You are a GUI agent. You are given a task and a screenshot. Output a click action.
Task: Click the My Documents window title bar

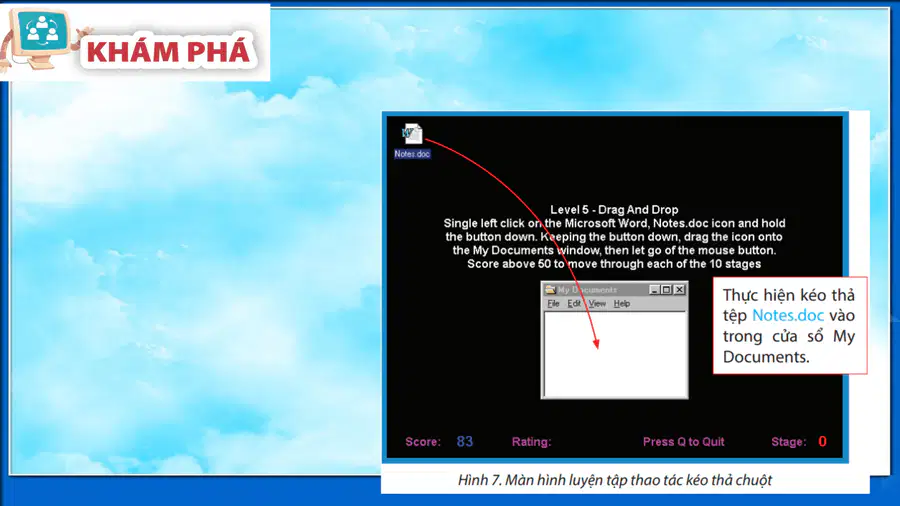coord(614,290)
